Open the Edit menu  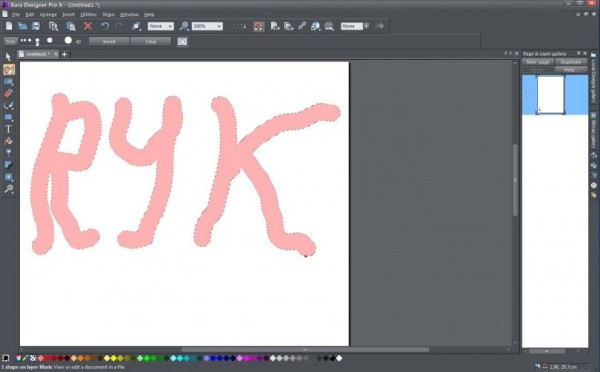click(30, 15)
